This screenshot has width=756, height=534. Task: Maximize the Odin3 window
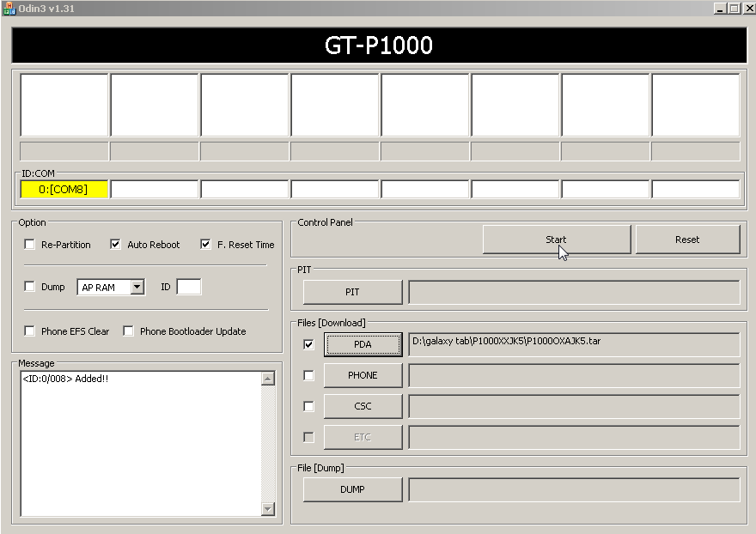click(735, 9)
